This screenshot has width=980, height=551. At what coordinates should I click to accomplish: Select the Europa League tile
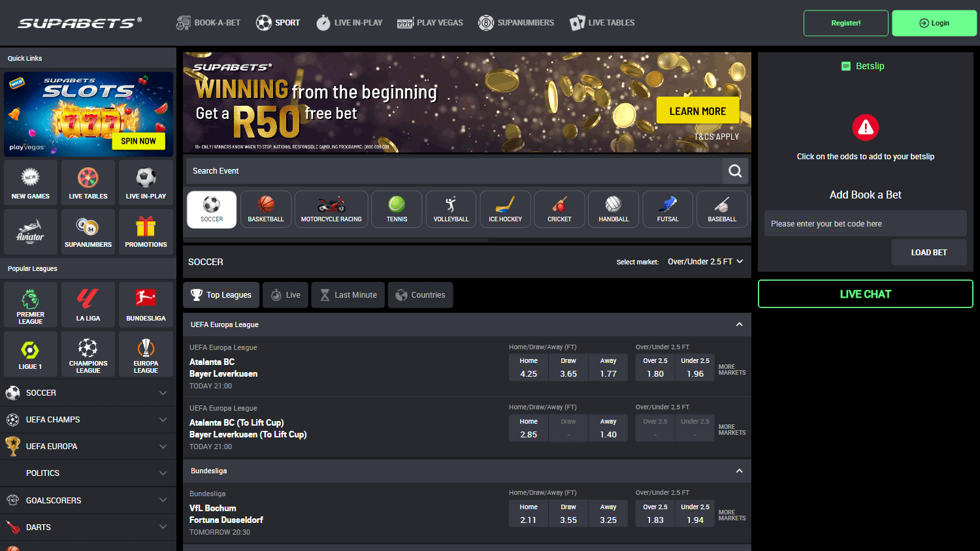146,354
